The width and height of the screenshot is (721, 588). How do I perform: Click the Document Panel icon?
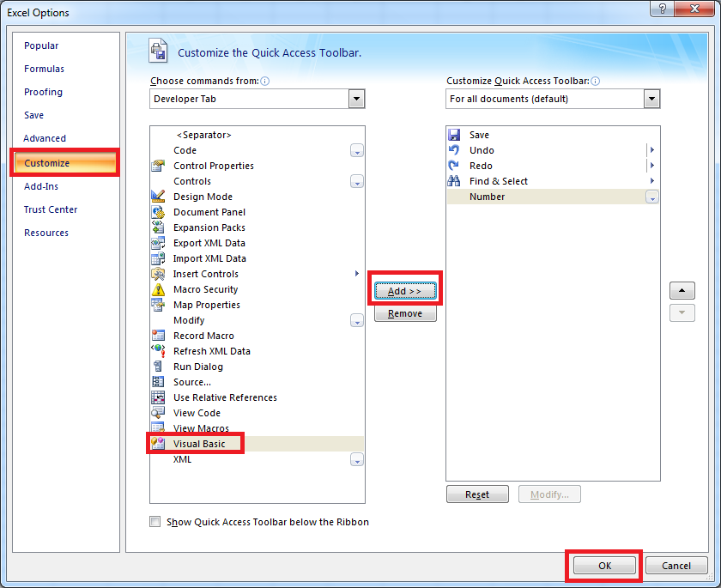[x=158, y=212]
